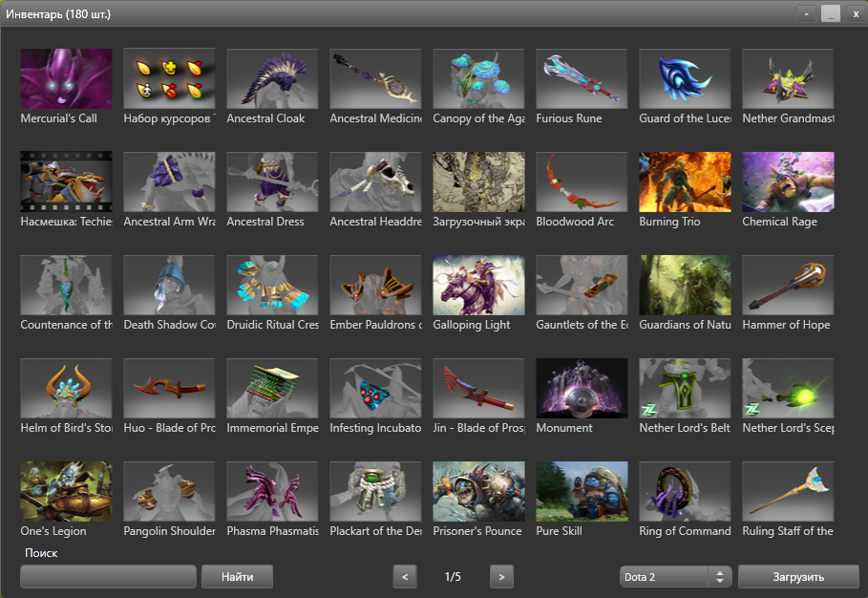Select the Ancestral Cloak item
This screenshot has height=598, width=868.
pos(272,78)
